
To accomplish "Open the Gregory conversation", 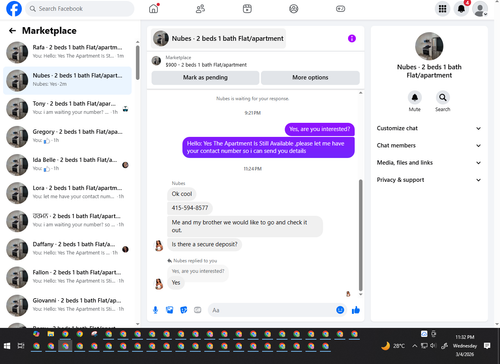I will point(68,136).
